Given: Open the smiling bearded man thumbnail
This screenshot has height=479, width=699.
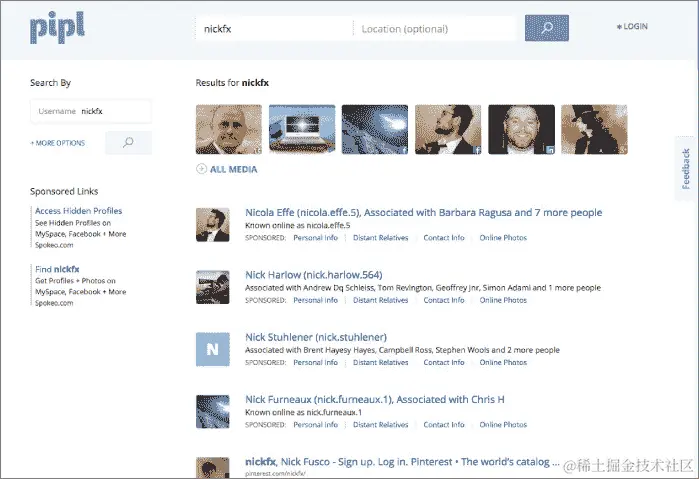Looking at the screenshot, I should click(x=522, y=129).
